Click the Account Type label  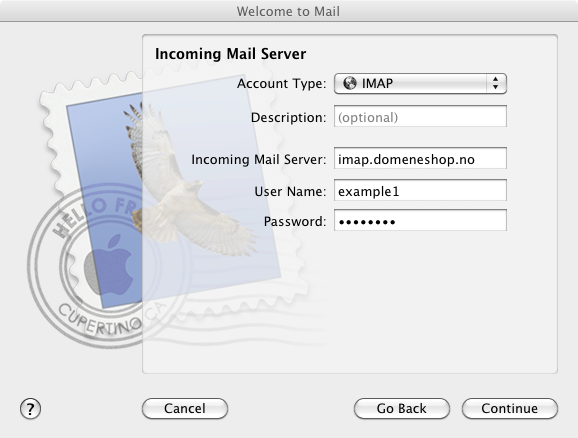282,84
